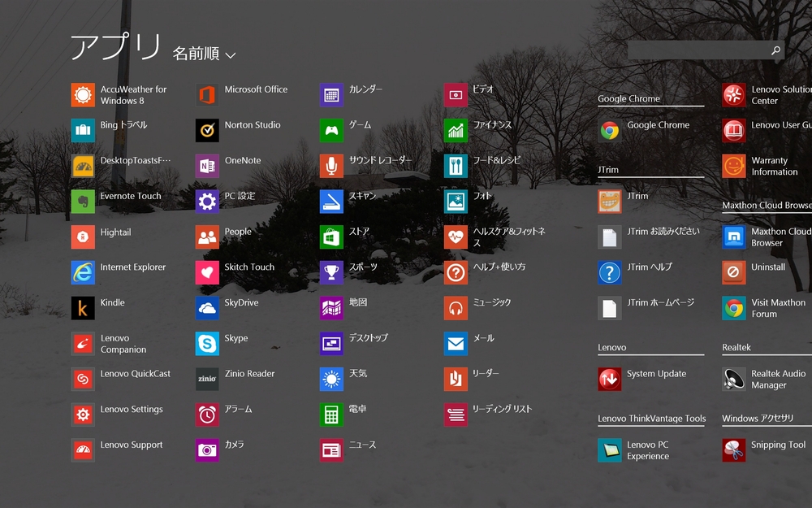Open the Kindle app icon
This screenshot has height=508, width=812.
(83, 308)
